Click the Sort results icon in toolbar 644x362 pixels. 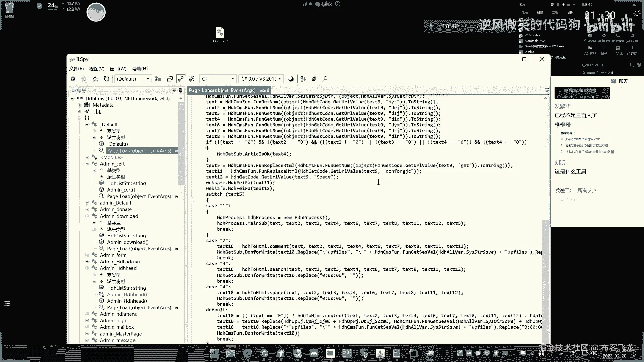(x=303, y=79)
